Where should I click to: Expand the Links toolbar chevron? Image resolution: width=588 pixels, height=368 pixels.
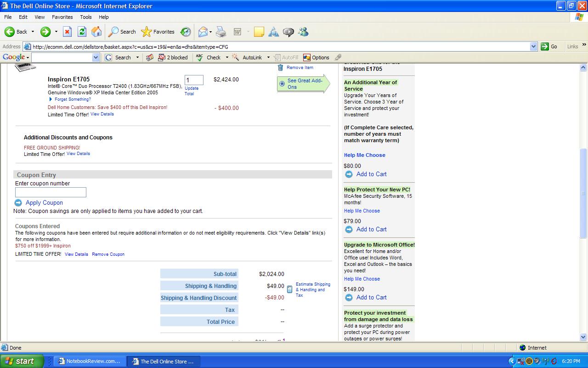click(584, 45)
